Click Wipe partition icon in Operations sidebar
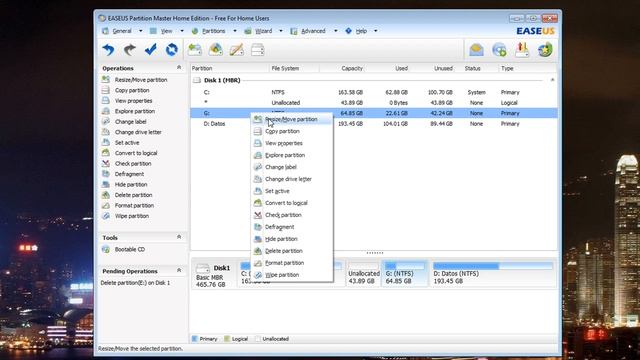Viewport: 640px width, 360px height. pyautogui.click(x=106, y=216)
